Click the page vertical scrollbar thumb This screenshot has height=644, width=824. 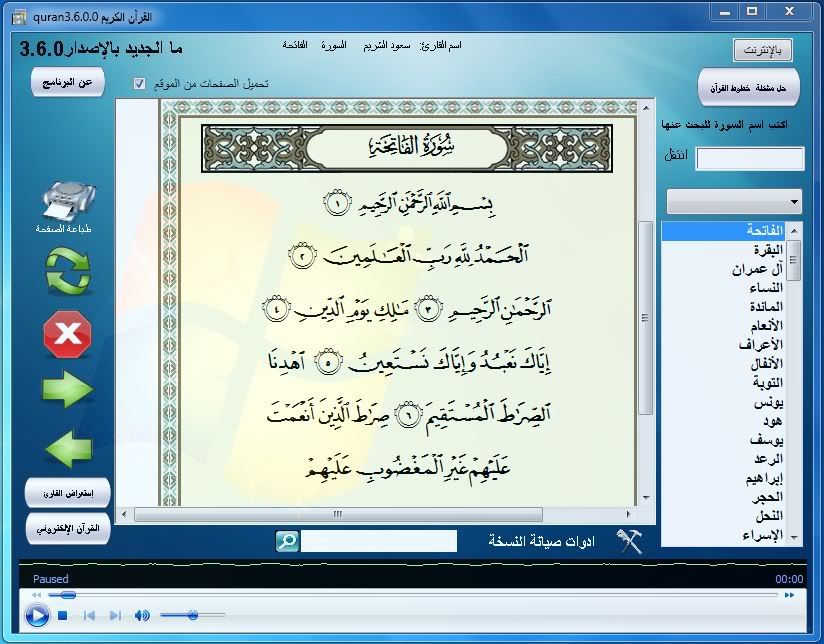pyautogui.click(x=645, y=318)
